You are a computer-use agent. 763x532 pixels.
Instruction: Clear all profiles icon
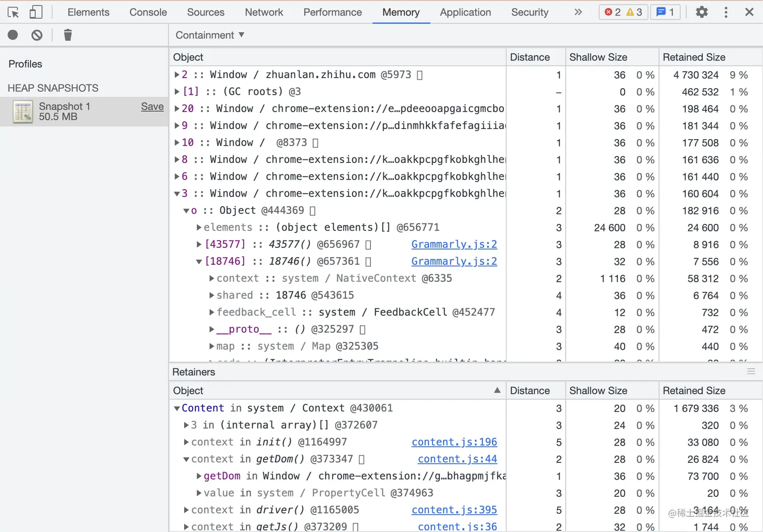coord(37,35)
